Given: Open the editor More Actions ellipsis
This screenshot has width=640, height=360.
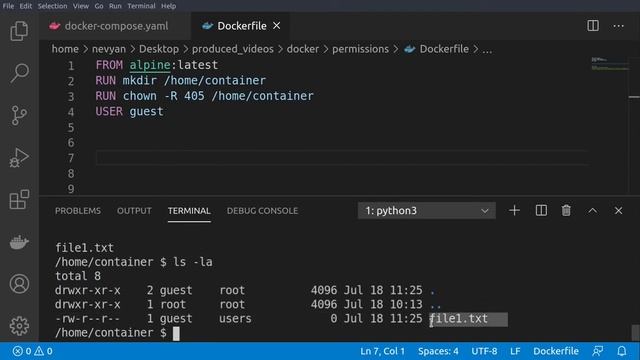Looking at the screenshot, I should 618,26.
